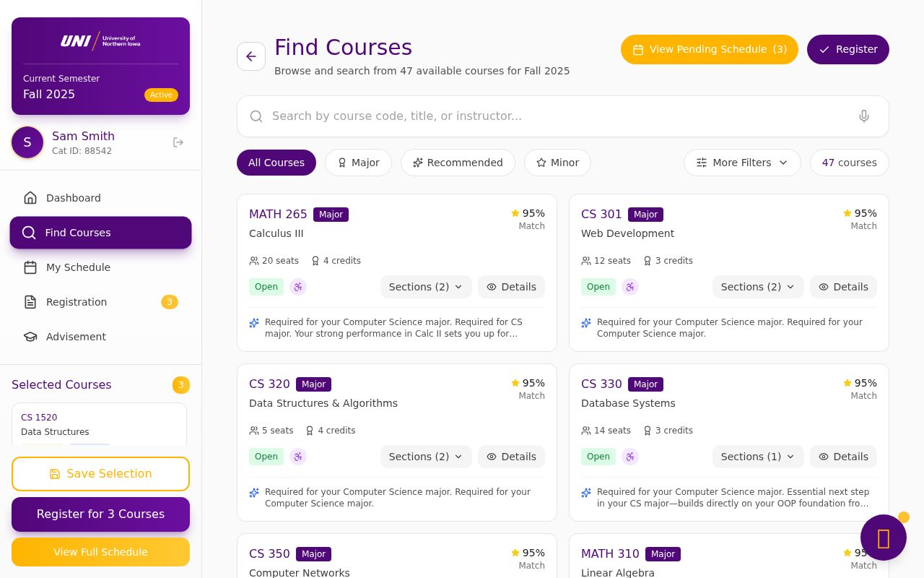Click the Active semester status badge
Screen dimensions: 924x578
(x=161, y=95)
